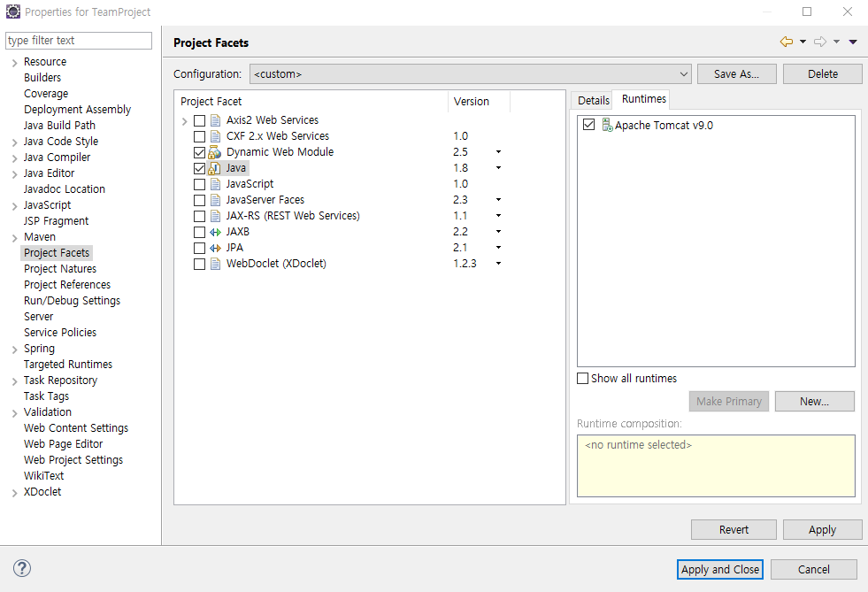Click the JavaScript facet document icon
Viewport: 868px width, 592px height.
pos(215,184)
